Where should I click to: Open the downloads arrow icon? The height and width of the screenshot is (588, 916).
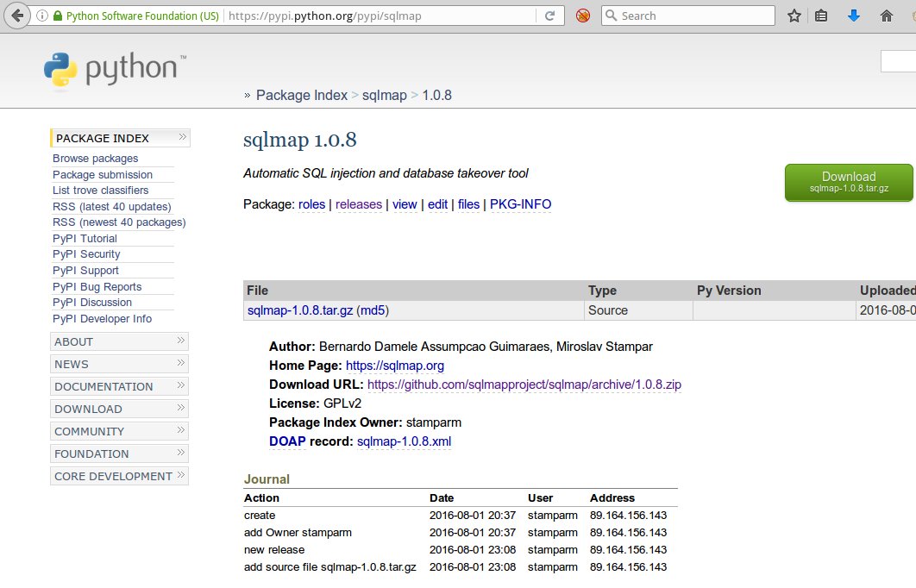click(x=854, y=16)
